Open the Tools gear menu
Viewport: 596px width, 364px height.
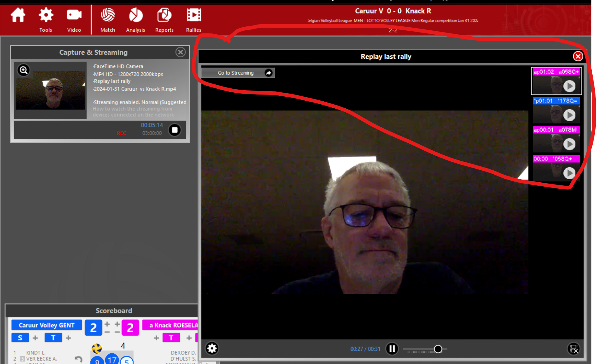[45, 20]
